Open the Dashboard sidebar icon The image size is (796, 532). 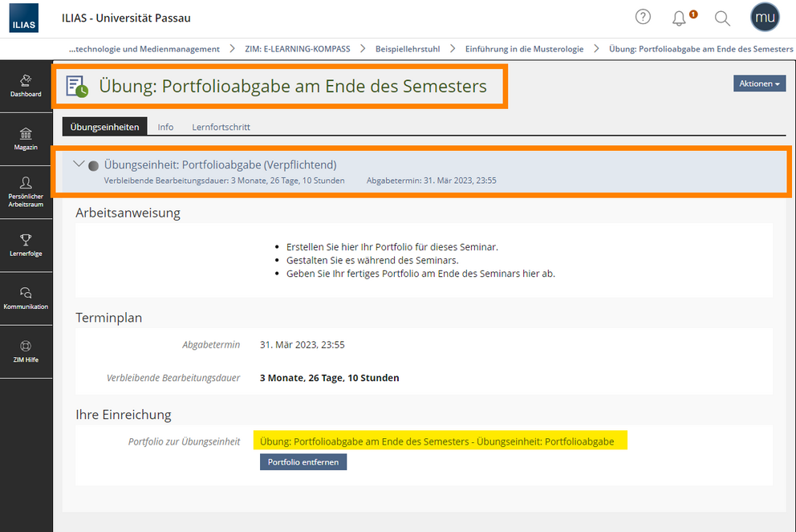26,86
